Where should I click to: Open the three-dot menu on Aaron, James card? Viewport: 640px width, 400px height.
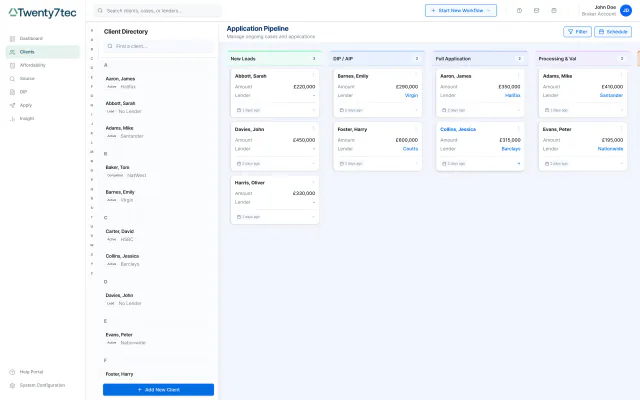[x=519, y=75]
